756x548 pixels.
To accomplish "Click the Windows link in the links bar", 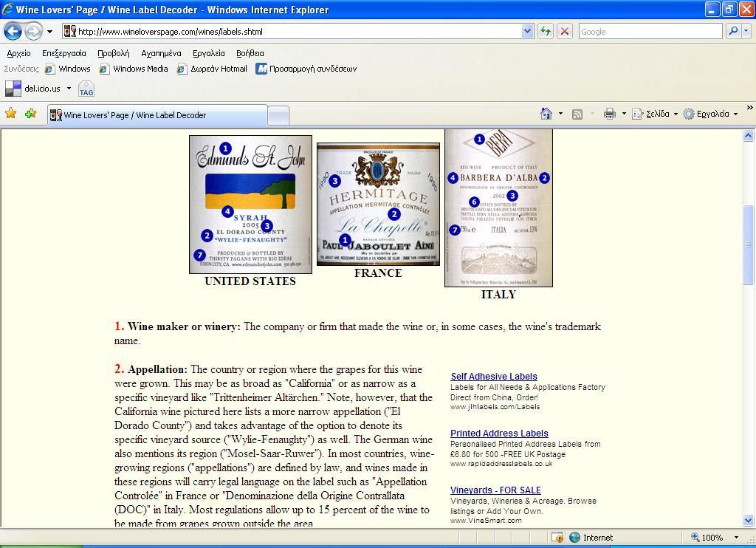I will 67,69.
